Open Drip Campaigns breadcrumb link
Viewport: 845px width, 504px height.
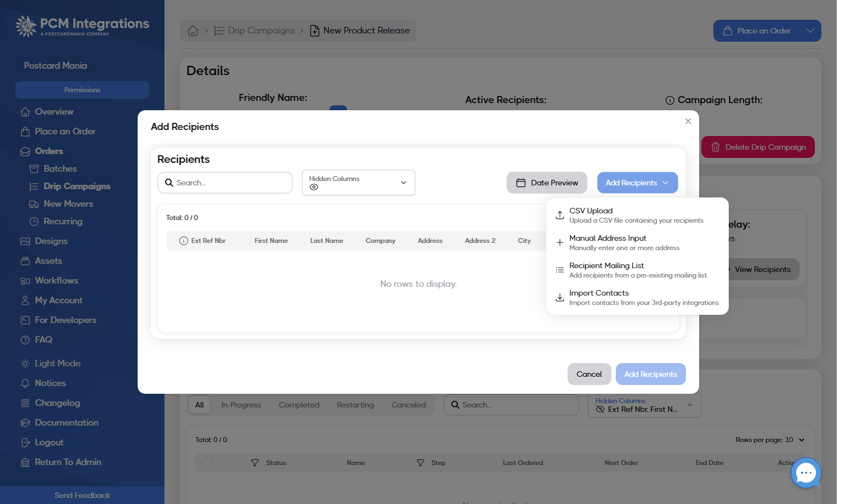[x=254, y=31]
